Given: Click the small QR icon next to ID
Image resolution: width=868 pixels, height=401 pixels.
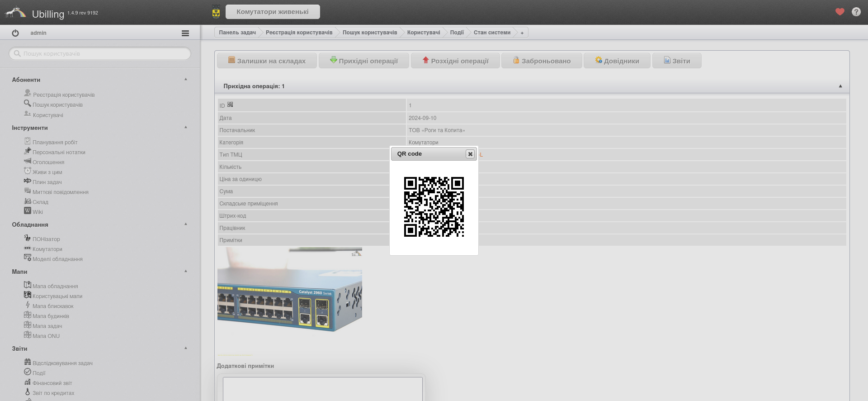Looking at the screenshot, I should [230, 105].
